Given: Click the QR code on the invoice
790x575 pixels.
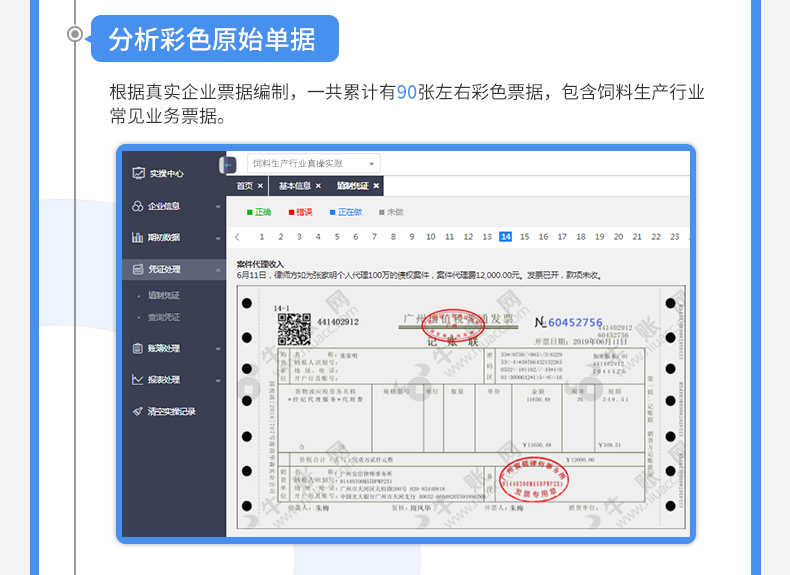Looking at the screenshot, I should [294, 329].
